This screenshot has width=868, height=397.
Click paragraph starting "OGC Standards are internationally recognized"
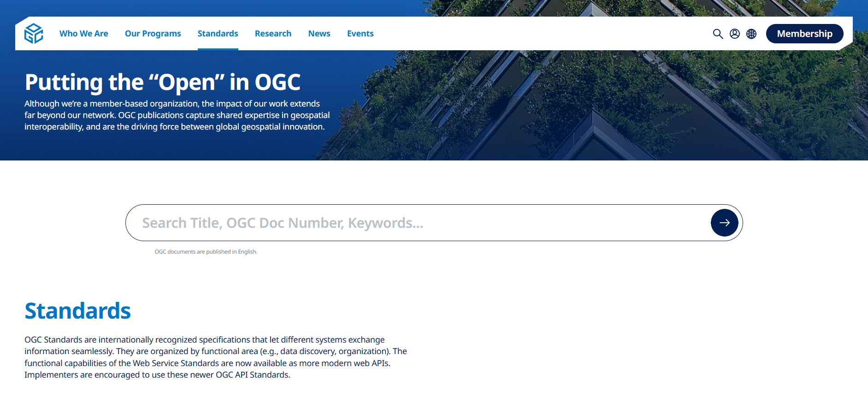point(216,357)
